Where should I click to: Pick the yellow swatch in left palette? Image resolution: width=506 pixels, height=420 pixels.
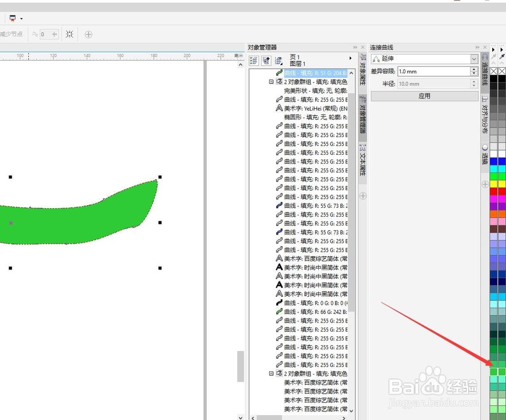[494, 184]
